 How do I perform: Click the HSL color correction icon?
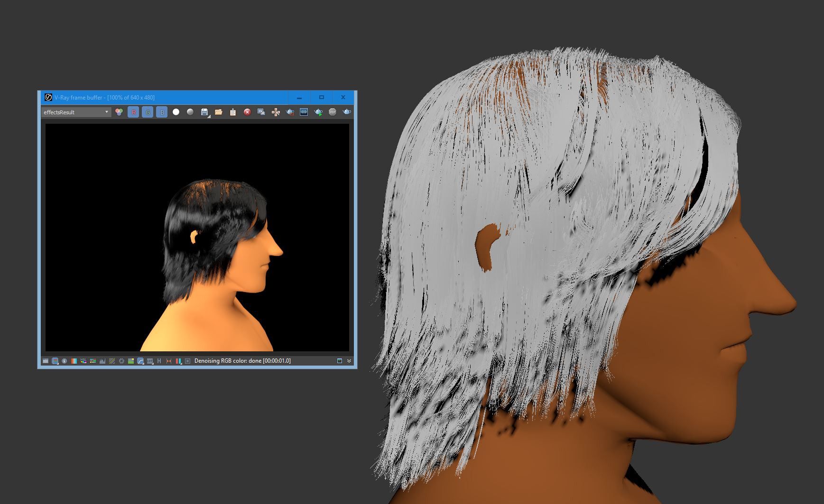[x=83, y=361]
